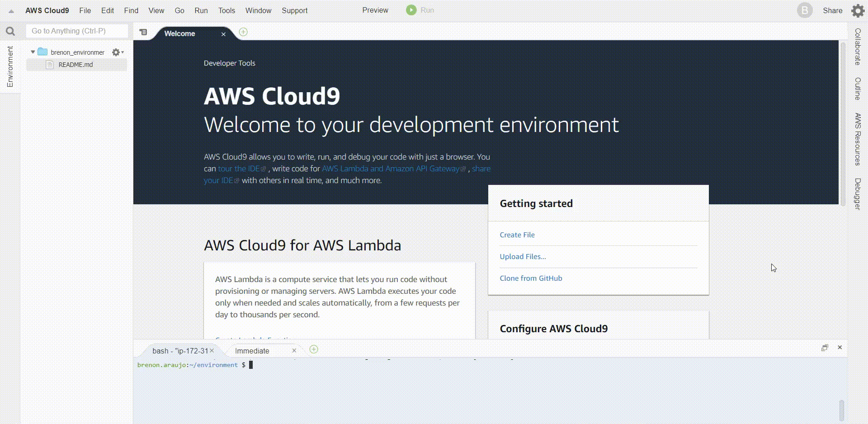This screenshot has height=424, width=868.
Task: Open the Tools menu
Action: click(x=226, y=10)
